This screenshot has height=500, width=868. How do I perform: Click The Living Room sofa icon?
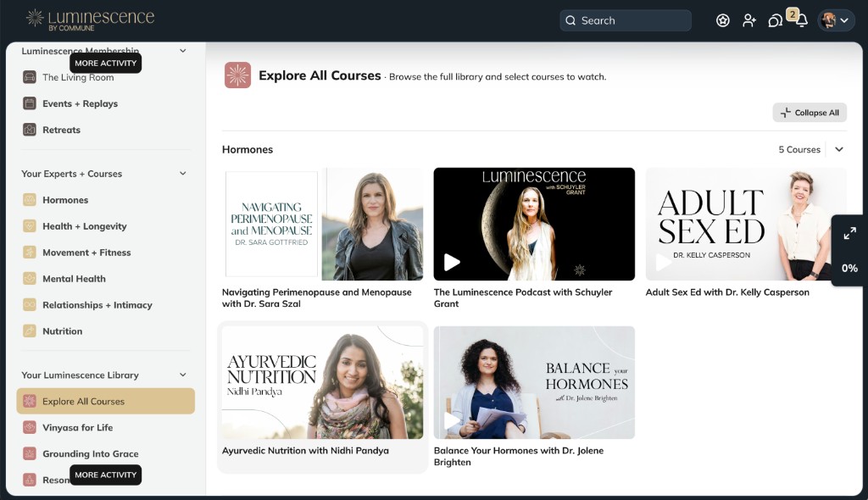[30, 77]
